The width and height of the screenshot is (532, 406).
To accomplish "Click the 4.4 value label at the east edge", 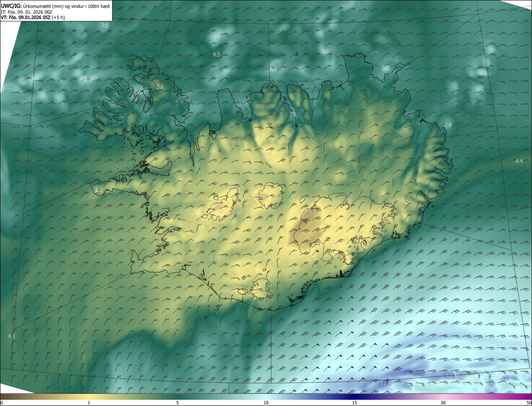I will (x=519, y=161).
